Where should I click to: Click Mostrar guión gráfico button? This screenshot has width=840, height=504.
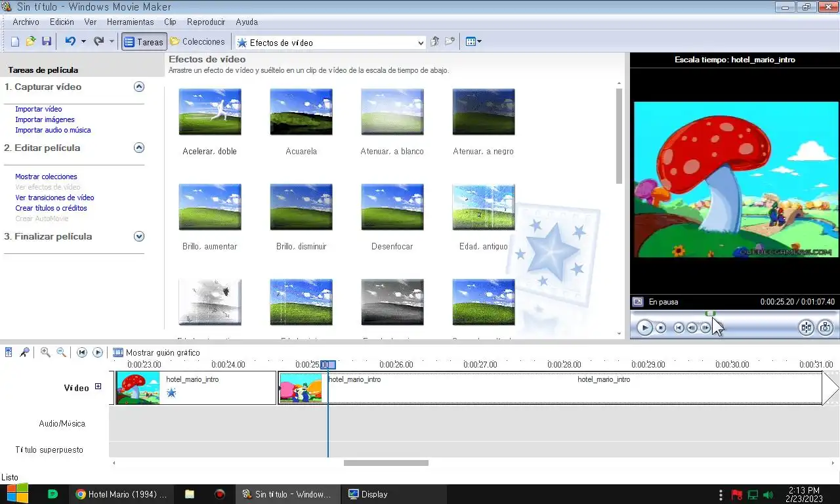156,352
